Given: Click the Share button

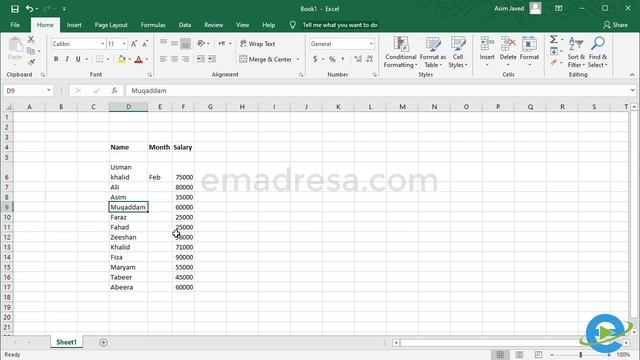Looking at the screenshot, I should (616, 25).
